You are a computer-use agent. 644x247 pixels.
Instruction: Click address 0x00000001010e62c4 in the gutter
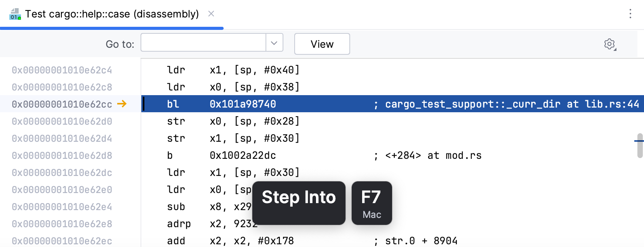[62, 70]
